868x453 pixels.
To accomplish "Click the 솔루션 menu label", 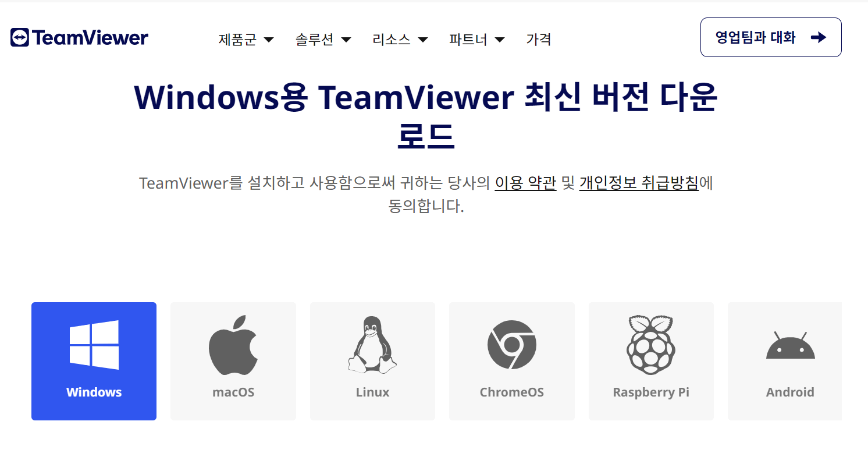I will [x=314, y=40].
